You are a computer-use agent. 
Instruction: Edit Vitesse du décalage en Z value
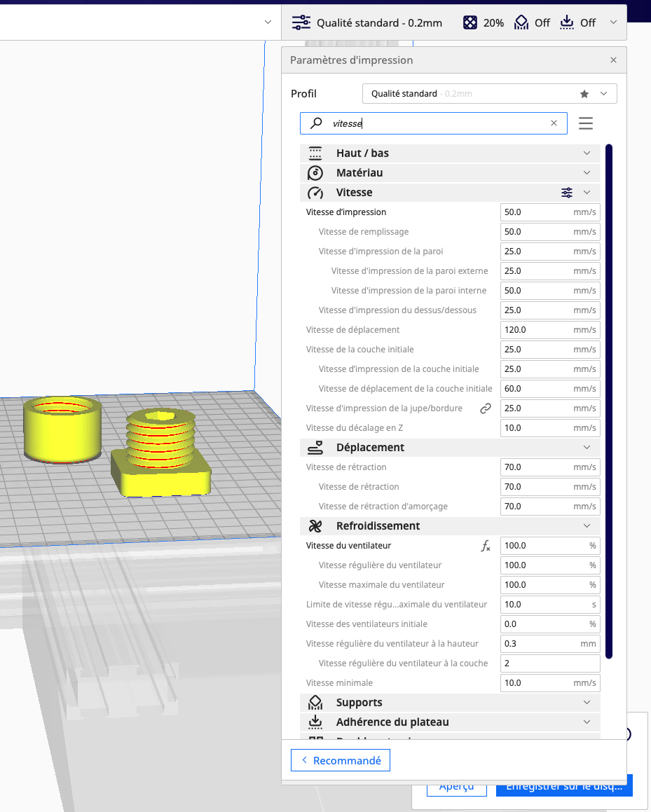[x=550, y=428]
